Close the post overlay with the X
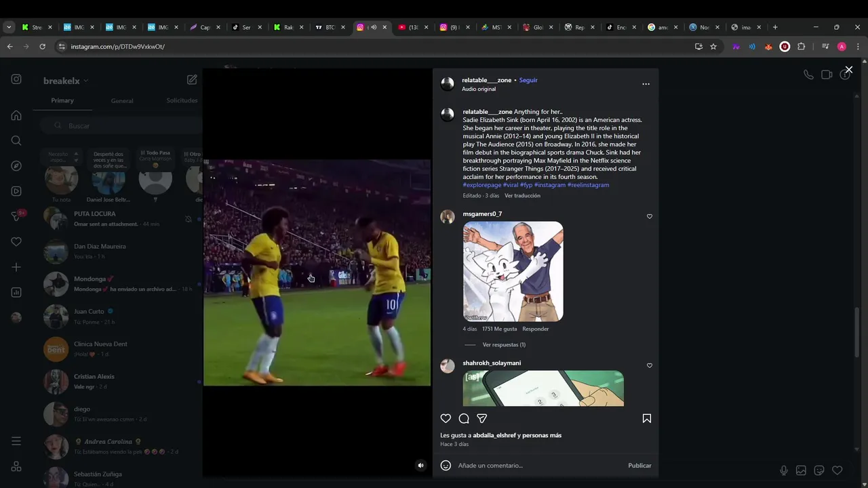Screen dimensions: 868x488 click(848, 70)
